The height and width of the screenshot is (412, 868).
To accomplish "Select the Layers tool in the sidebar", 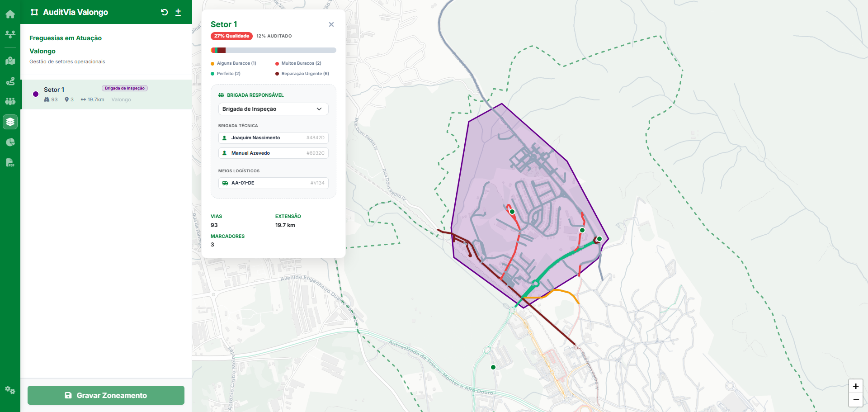I will 10,122.
